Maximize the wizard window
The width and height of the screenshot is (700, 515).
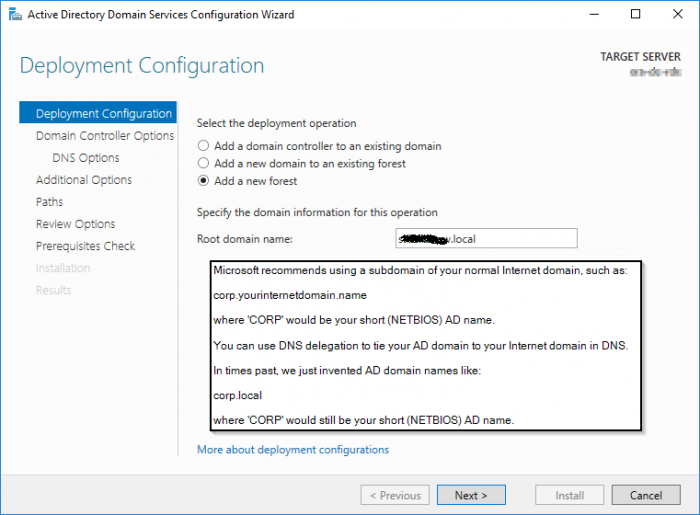pos(636,14)
